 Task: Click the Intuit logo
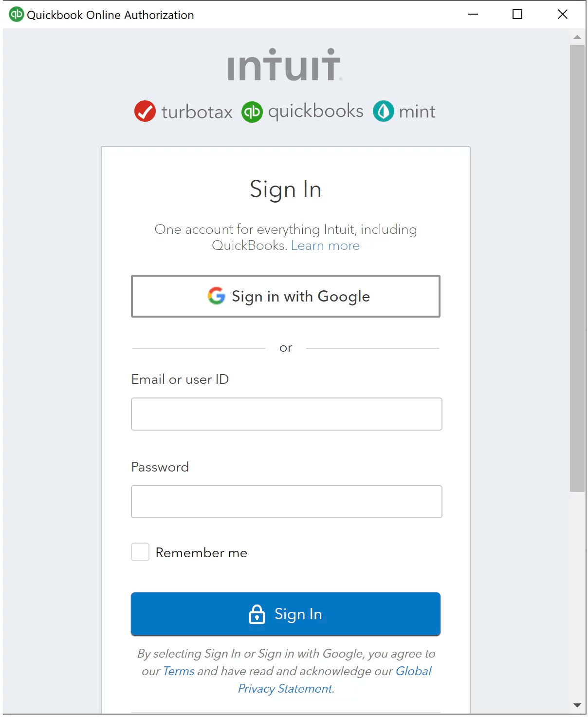click(x=285, y=65)
